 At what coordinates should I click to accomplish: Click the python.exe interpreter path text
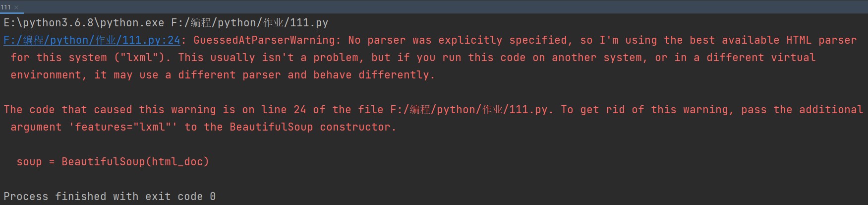point(84,23)
